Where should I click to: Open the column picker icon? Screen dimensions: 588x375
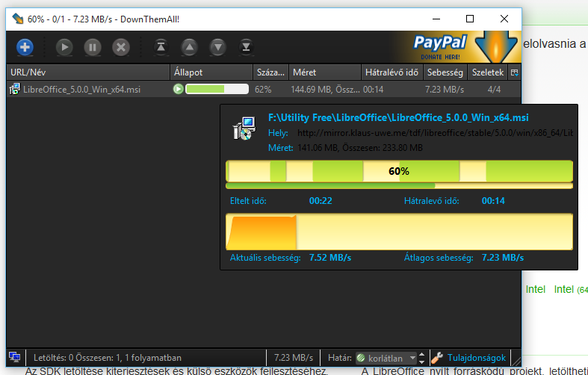click(515, 72)
